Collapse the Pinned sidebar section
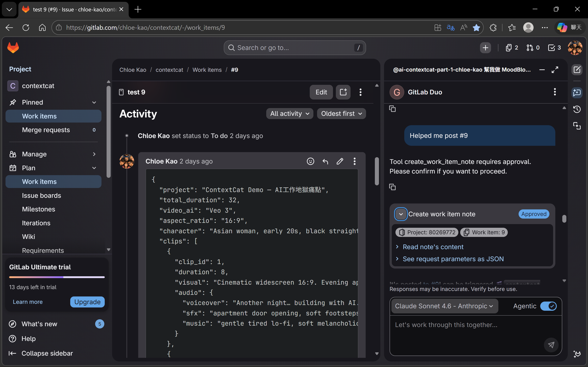 click(x=94, y=102)
